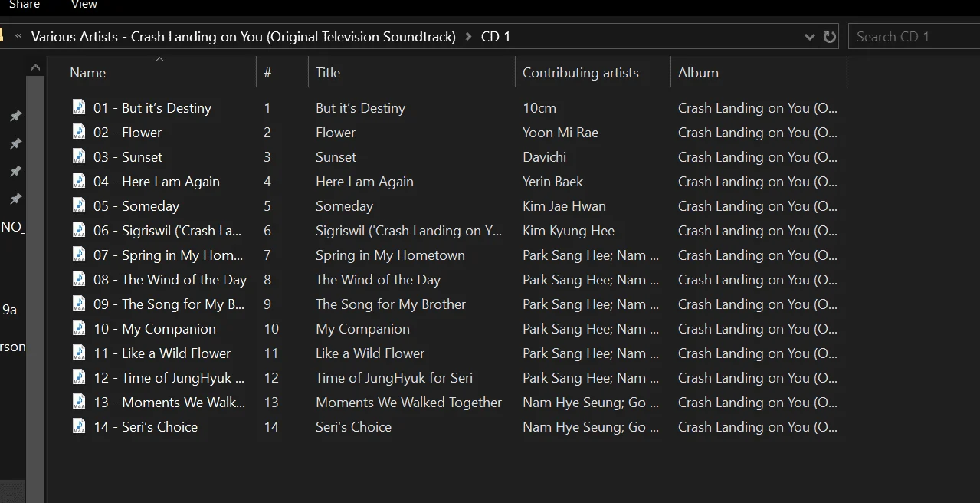Click the scroll up arrow of navigation pane
Image resolution: width=980 pixels, height=503 pixels.
coord(35,67)
